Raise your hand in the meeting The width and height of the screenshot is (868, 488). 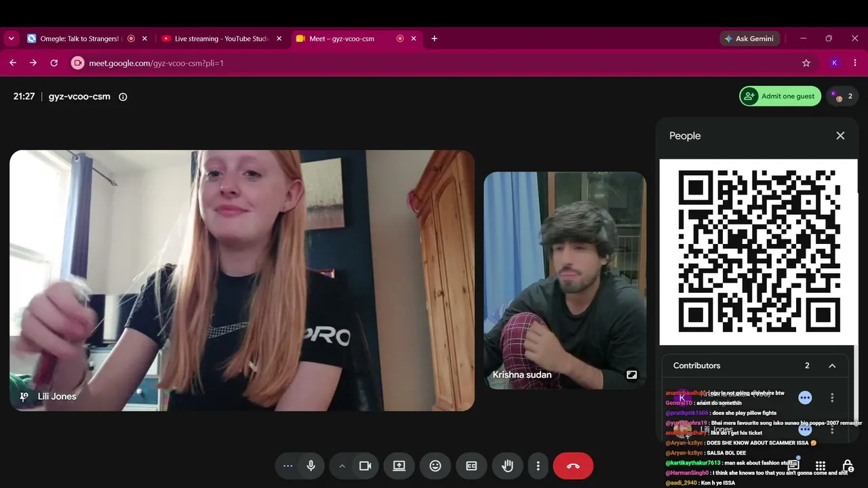point(507,466)
